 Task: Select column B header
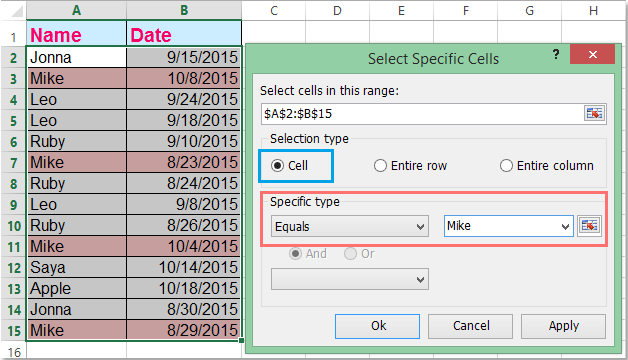[x=184, y=10]
